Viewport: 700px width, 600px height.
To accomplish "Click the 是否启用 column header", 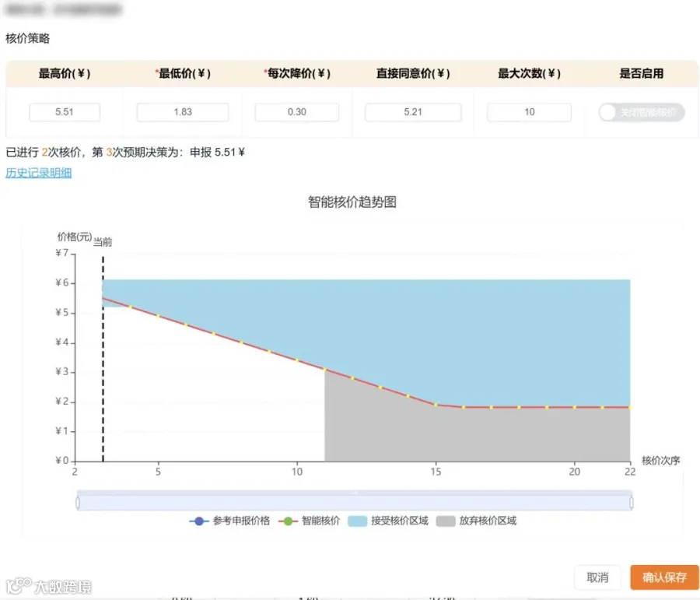I will click(x=642, y=74).
